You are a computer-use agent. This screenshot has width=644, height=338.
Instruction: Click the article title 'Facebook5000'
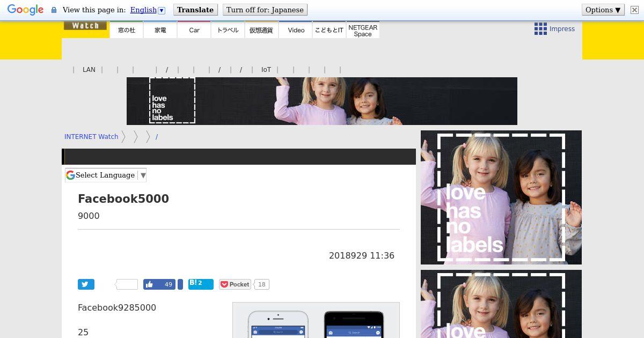(123, 199)
